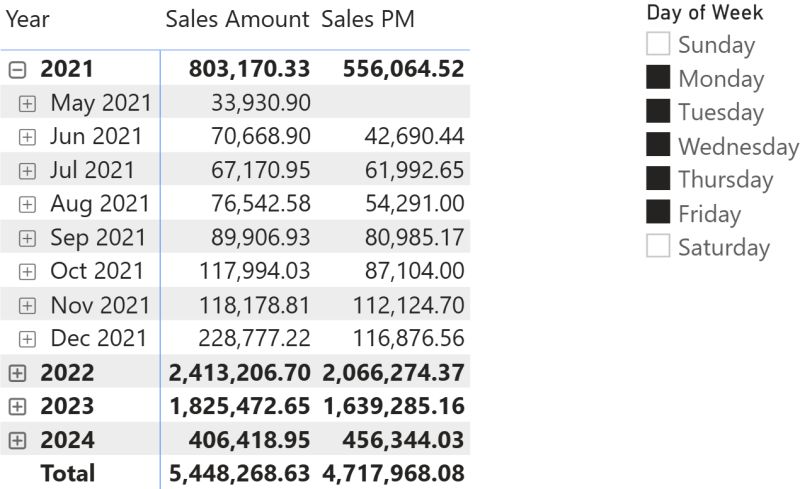Click the Year column header
Viewport: 800px width, 489px height.
[x=28, y=19]
